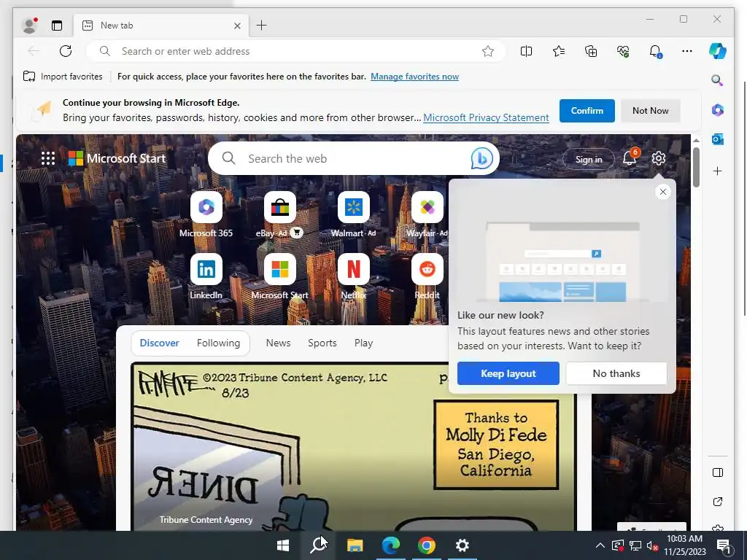Open the Microsoft Privacy Statement link
The image size is (747, 560).
[486, 117]
